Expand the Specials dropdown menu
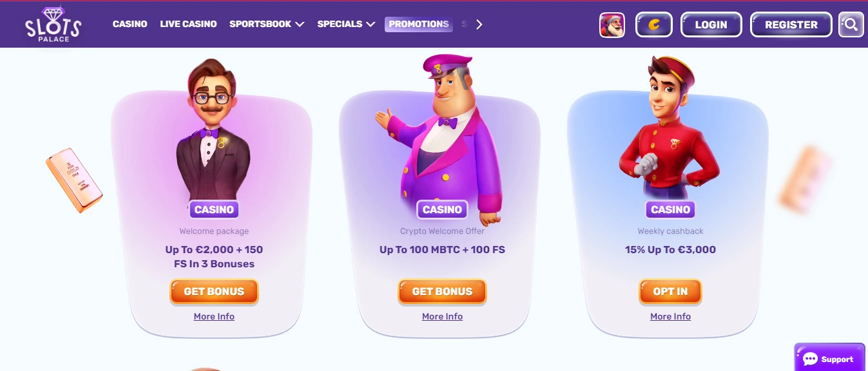Image resolution: width=868 pixels, height=371 pixels. pos(346,24)
